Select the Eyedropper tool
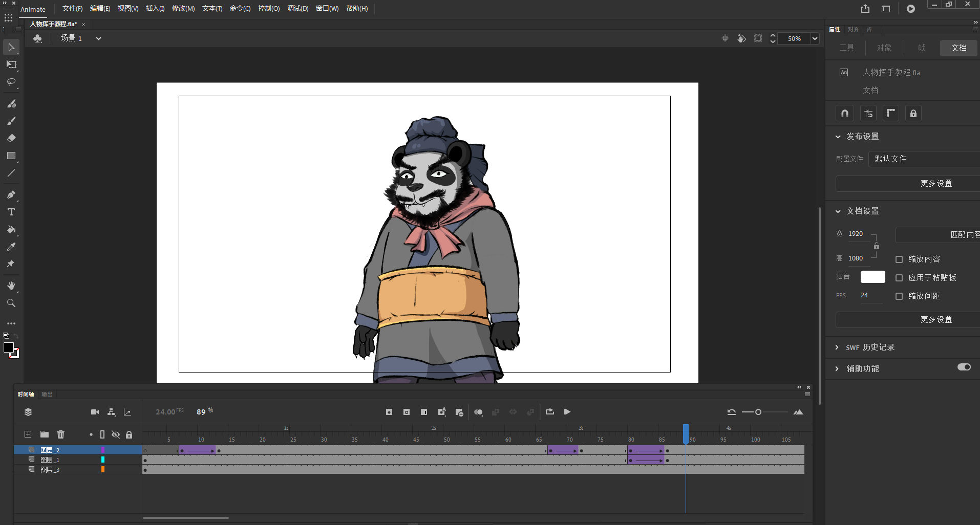The width and height of the screenshot is (980, 525). [x=11, y=247]
